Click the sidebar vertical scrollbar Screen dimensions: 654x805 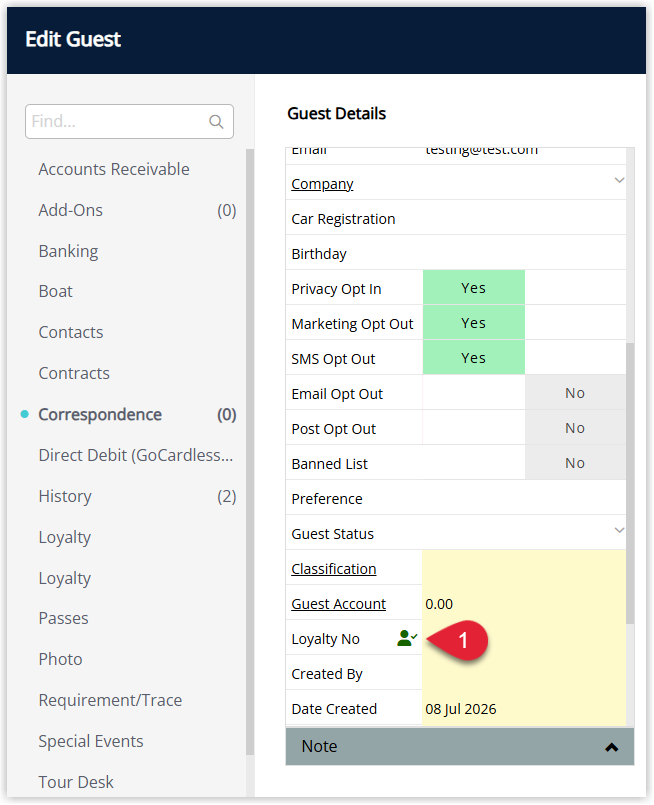click(x=250, y=452)
